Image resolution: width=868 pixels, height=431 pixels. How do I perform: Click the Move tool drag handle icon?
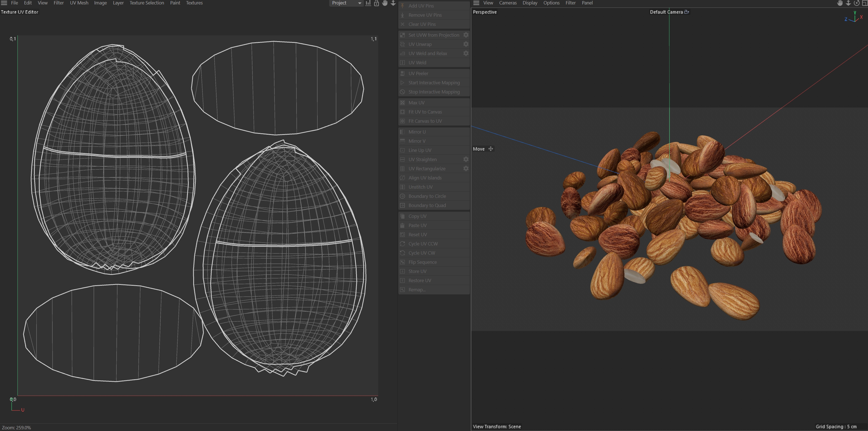491,149
